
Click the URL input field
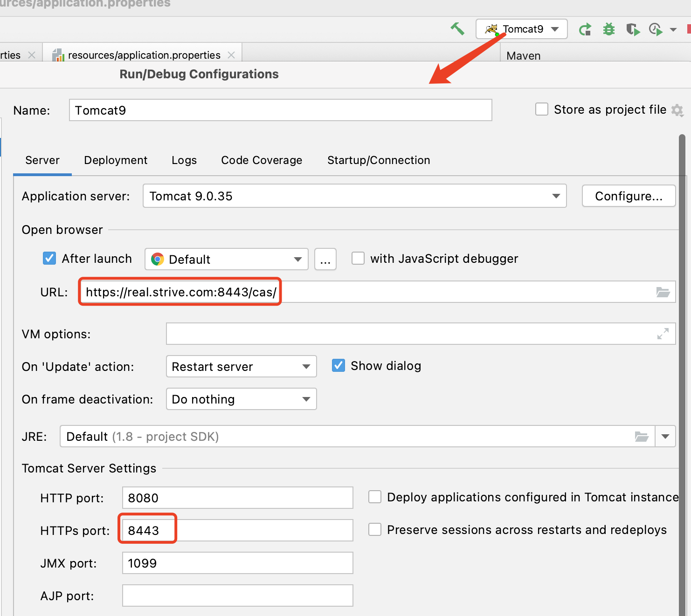coord(378,292)
